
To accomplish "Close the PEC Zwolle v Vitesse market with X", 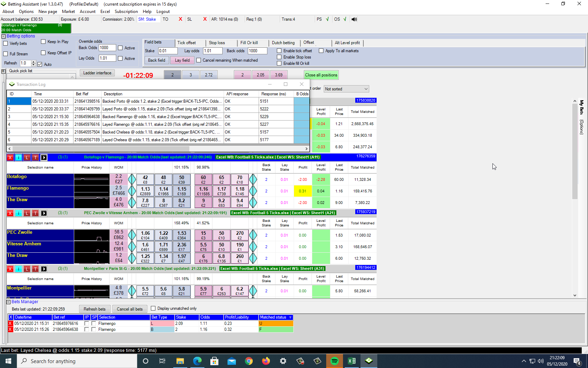I will [x=10, y=213].
